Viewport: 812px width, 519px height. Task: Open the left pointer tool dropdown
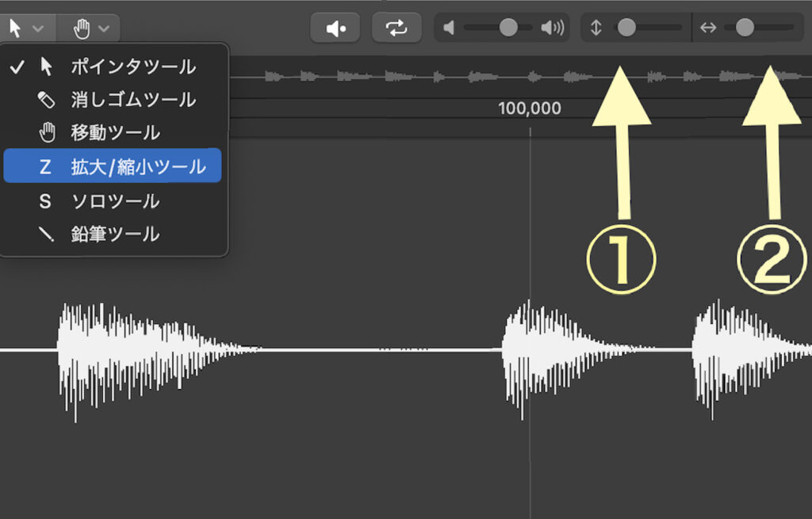26,29
